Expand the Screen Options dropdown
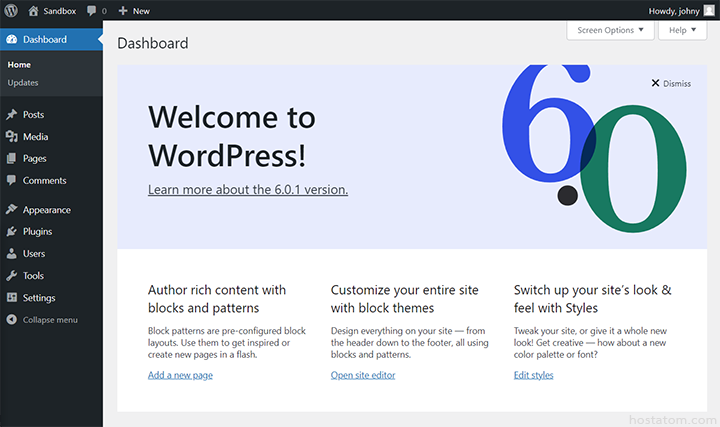 611,30
